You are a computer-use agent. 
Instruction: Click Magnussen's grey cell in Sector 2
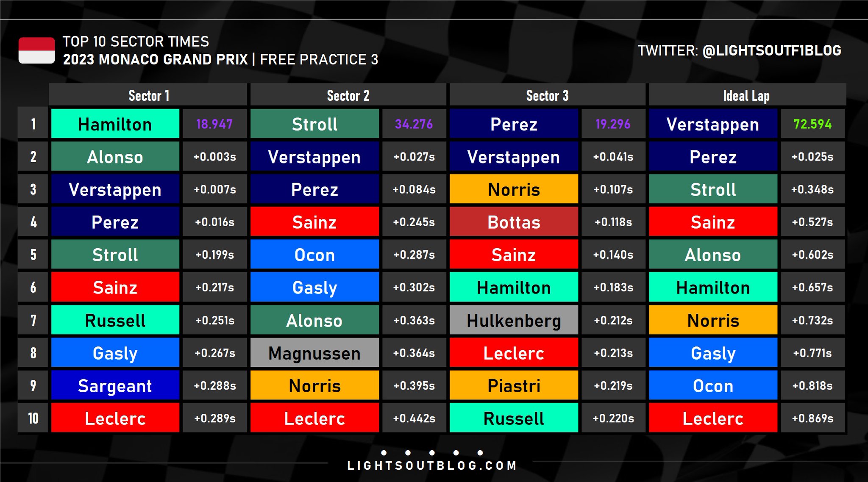314,352
